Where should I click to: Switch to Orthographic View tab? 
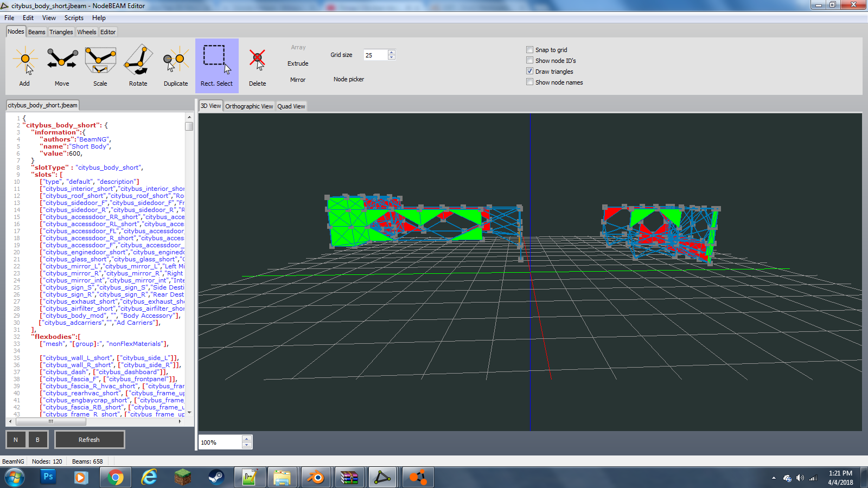(x=249, y=106)
